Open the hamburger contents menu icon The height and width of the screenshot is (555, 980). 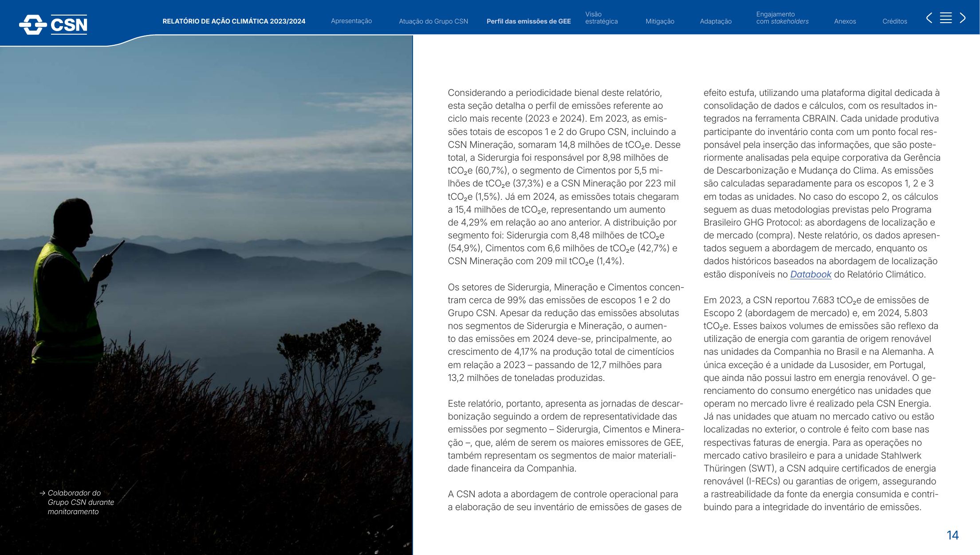tap(946, 18)
